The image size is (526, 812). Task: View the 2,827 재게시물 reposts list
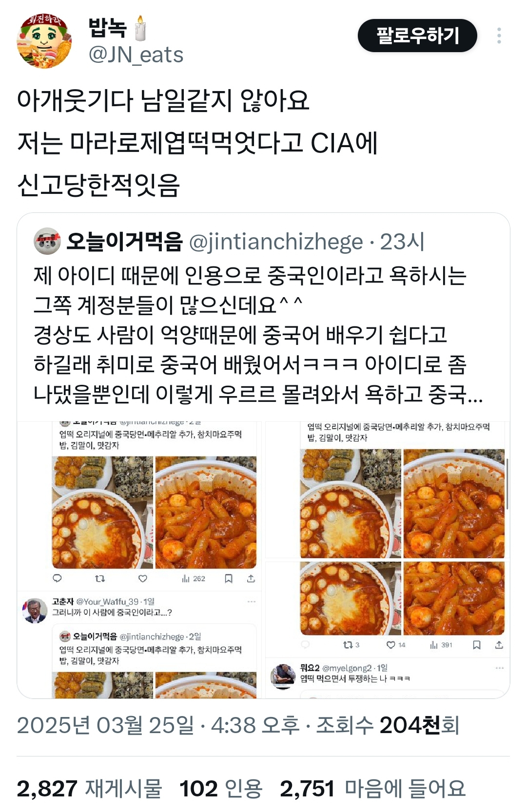click(89, 788)
